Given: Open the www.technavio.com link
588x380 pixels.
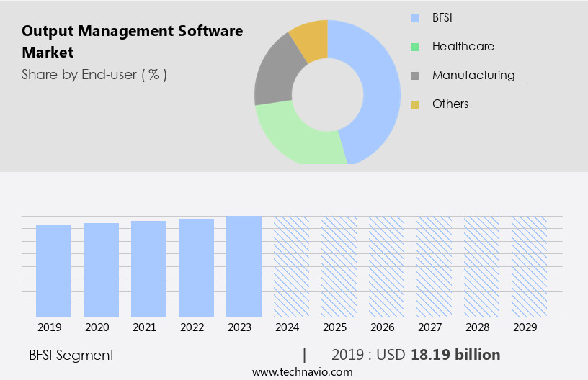Looking at the screenshot, I should click(x=303, y=372).
